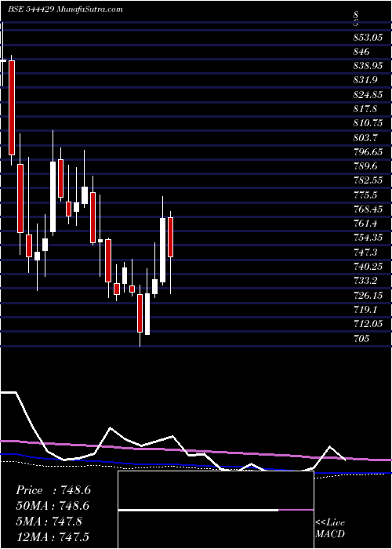
Task: Click the 831.9 price level label
Action: click(365, 80)
